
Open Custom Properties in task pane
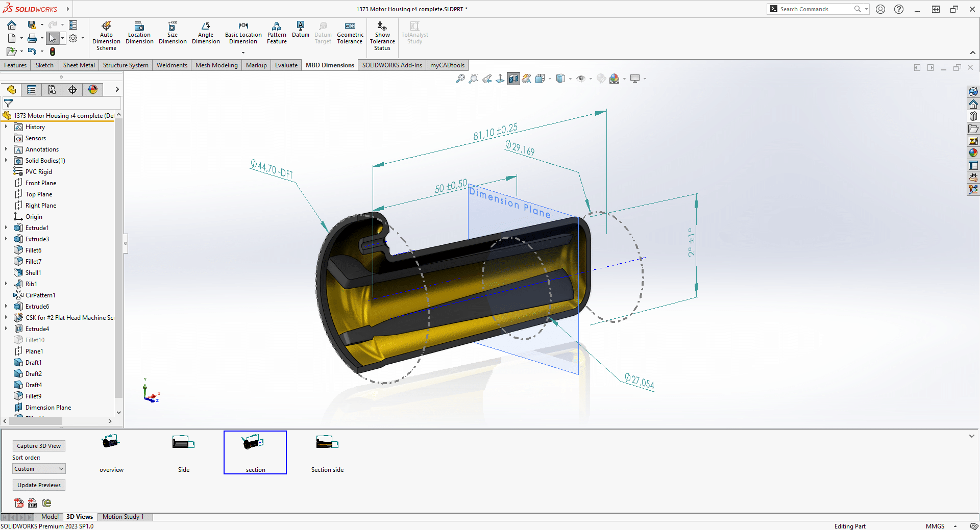coord(973,165)
